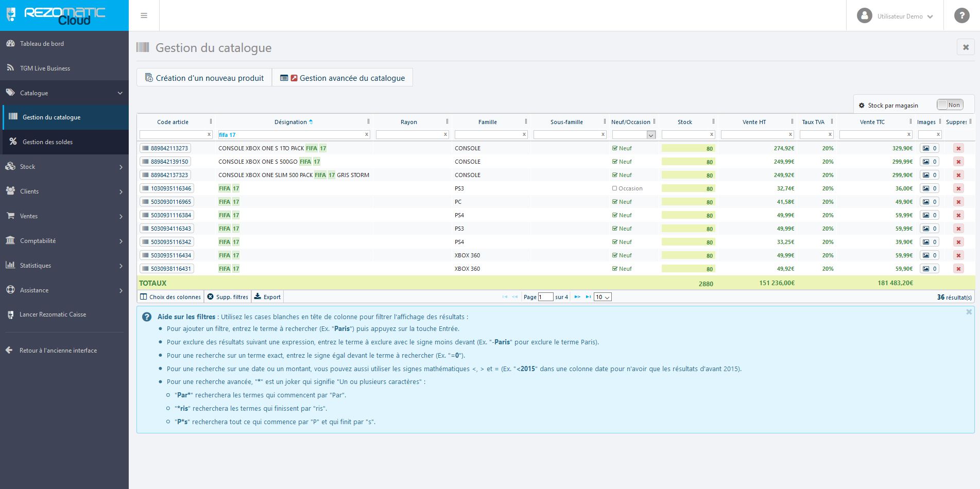The width and height of the screenshot is (980, 489).
Task: Jump to first page arrow
Action: click(x=505, y=297)
